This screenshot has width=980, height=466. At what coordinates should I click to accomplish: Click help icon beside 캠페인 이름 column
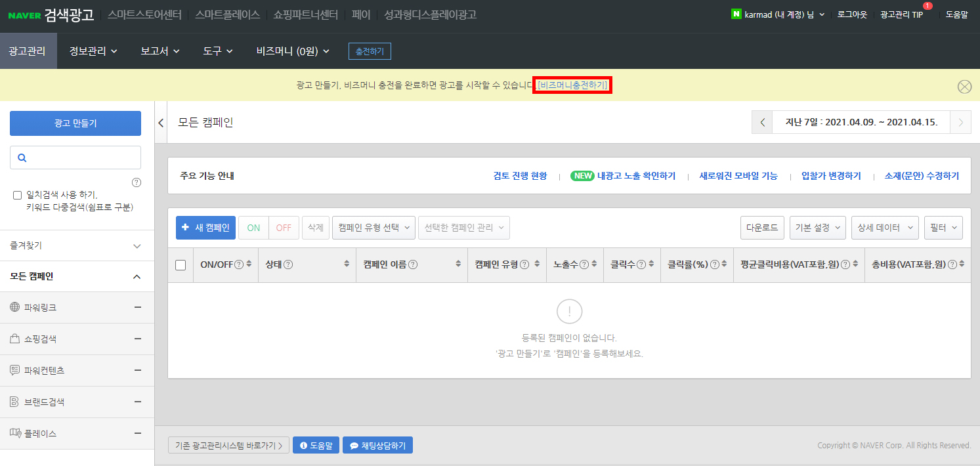tap(413, 265)
